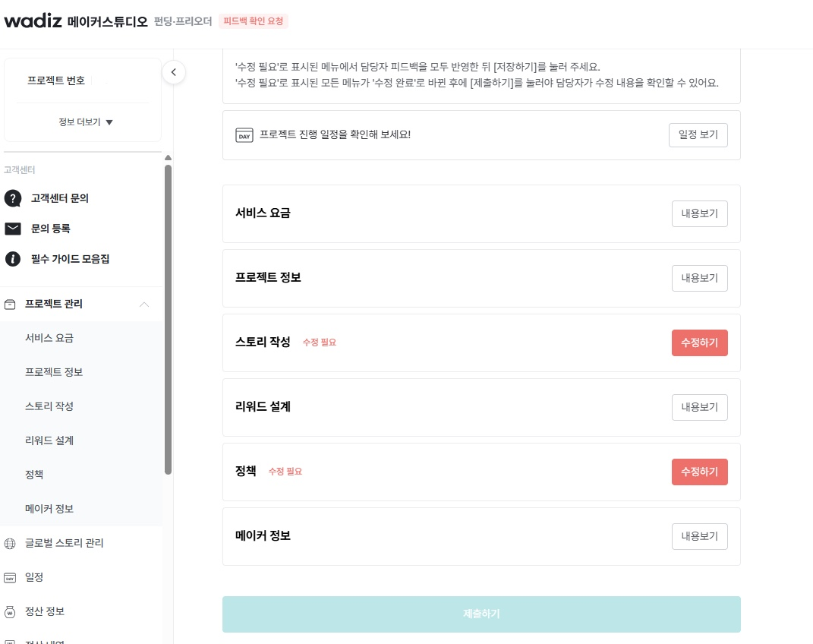
Task: Go to 메이커 정보 in the sidebar
Action: 49,509
